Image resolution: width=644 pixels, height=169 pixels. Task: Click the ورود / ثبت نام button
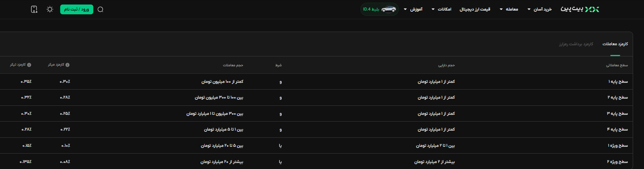[77, 9]
